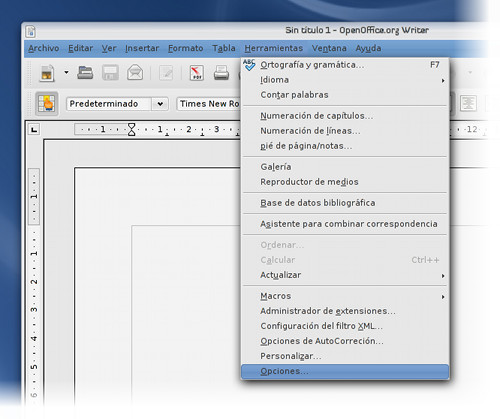Select Numeración de líneas
The height and width of the screenshot is (419, 500).
click(345, 131)
